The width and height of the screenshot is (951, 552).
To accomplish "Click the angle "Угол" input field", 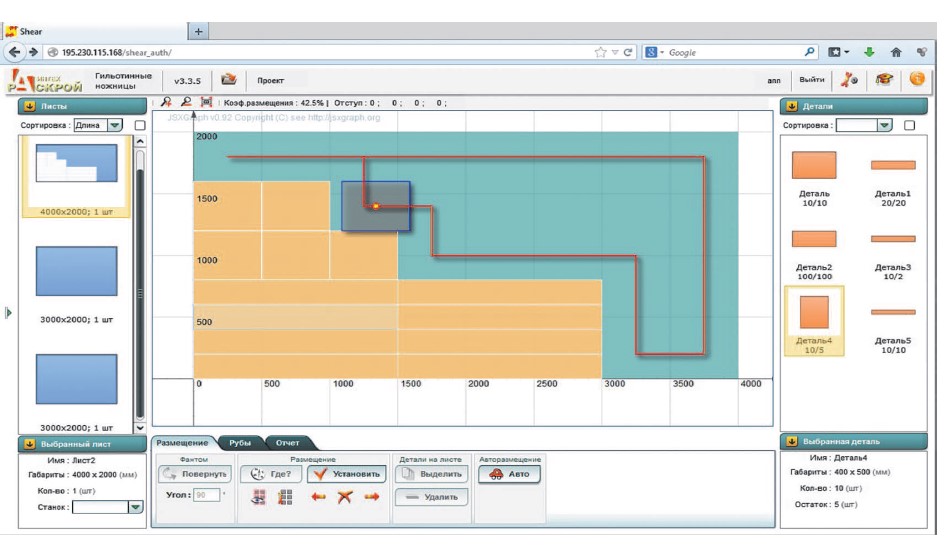I will pyautogui.click(x=204, y=494).
